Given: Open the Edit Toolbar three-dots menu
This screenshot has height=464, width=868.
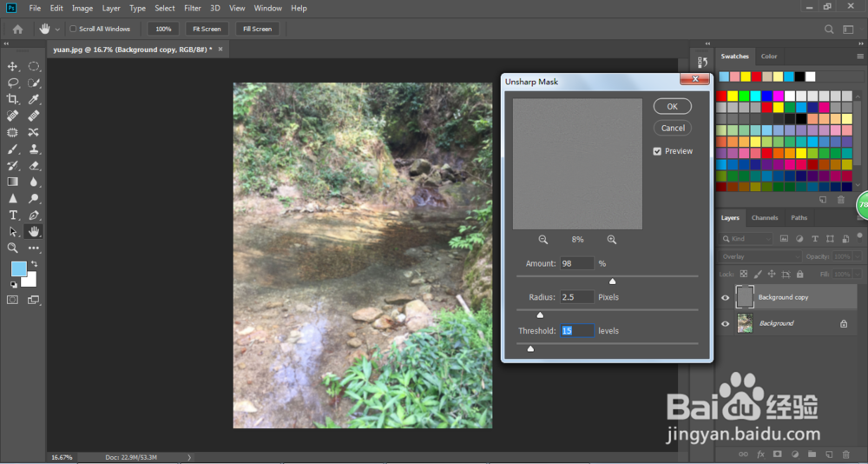Looking at the screenshot, I should pyautogui.click(x=34, y=248).
